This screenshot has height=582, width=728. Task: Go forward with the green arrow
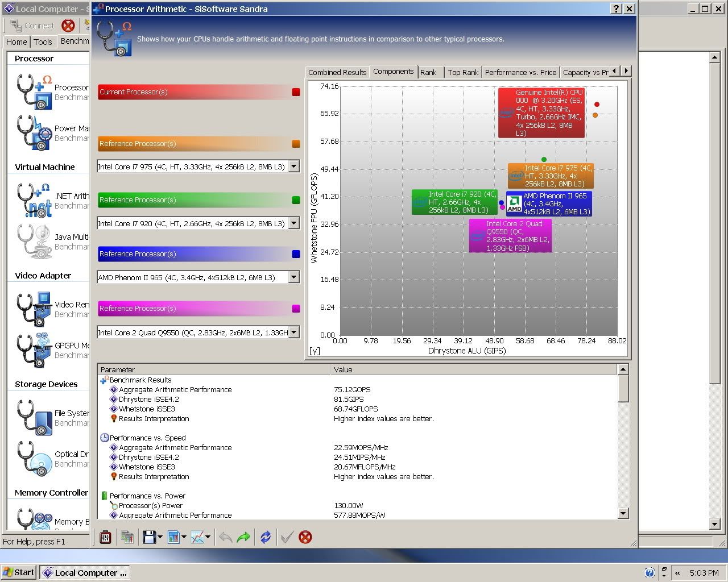[243, 537]
